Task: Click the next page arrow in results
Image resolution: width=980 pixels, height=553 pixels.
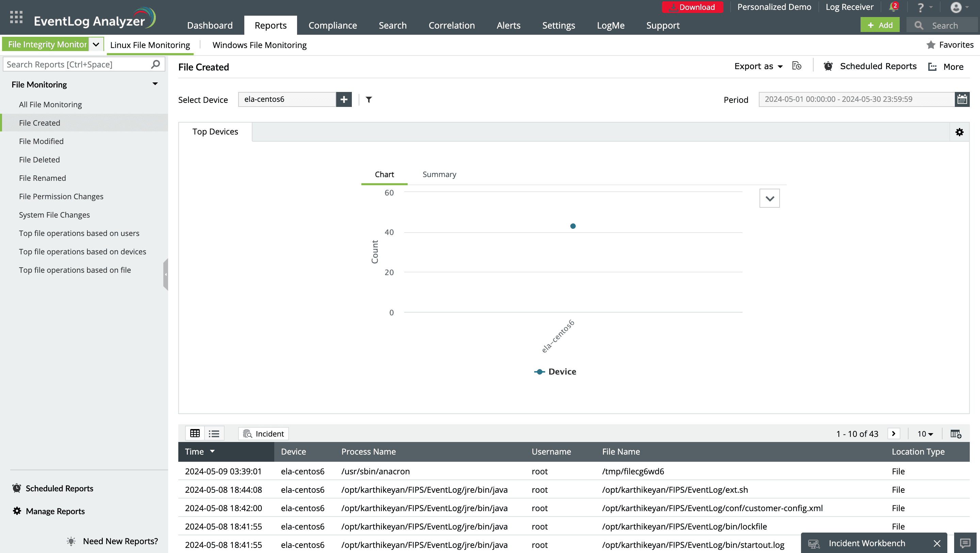Action: pyautogui.click(x=894, y=433)
